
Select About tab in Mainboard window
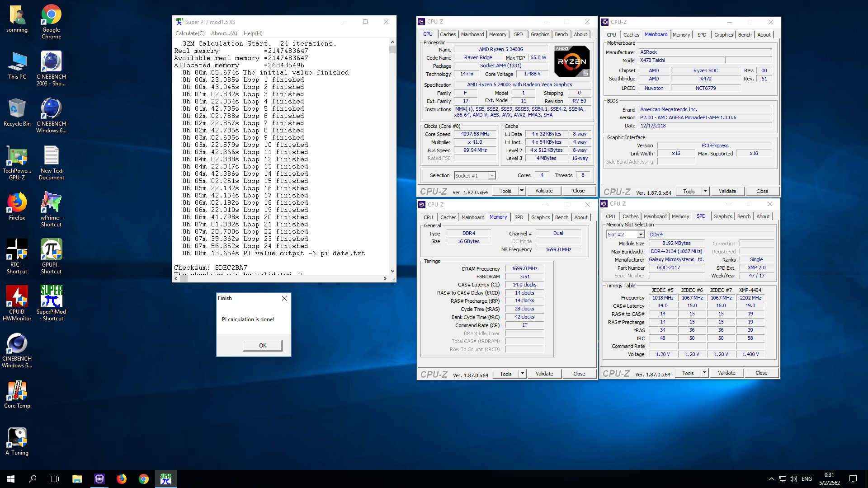tap(764, 35)
